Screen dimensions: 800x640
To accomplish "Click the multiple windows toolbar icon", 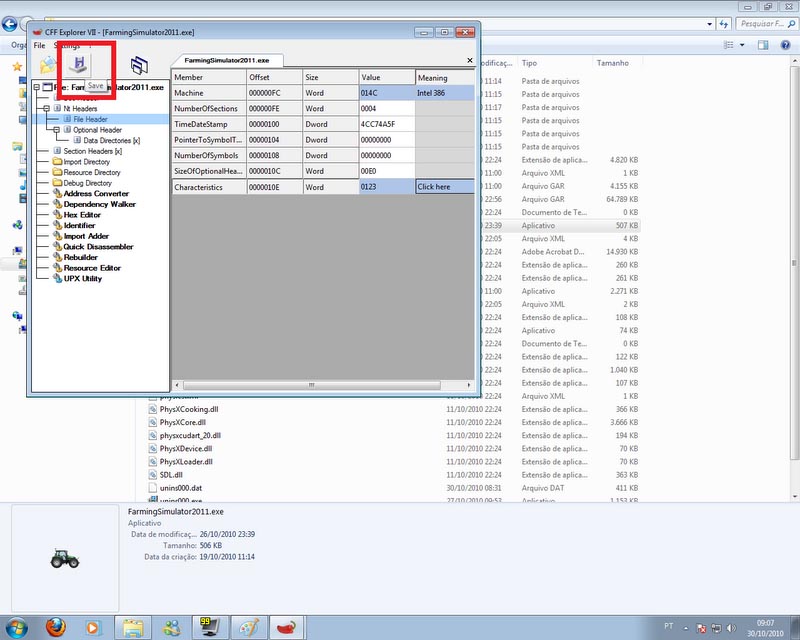I will click(x=139, y=66).
